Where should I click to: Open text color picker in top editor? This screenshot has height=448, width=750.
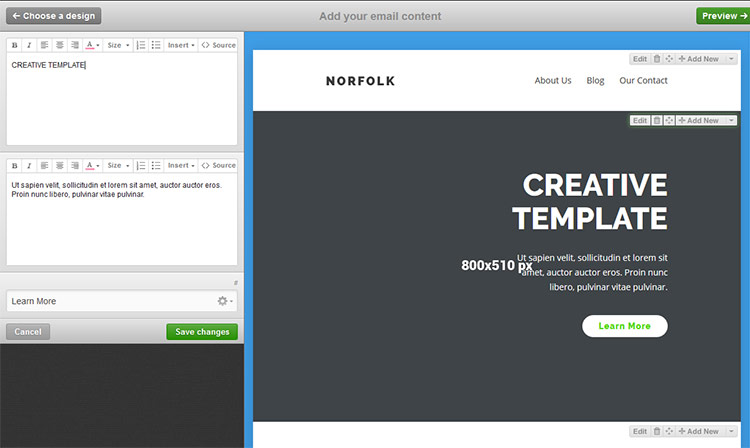pyautogui.click(x=92, y=45)
